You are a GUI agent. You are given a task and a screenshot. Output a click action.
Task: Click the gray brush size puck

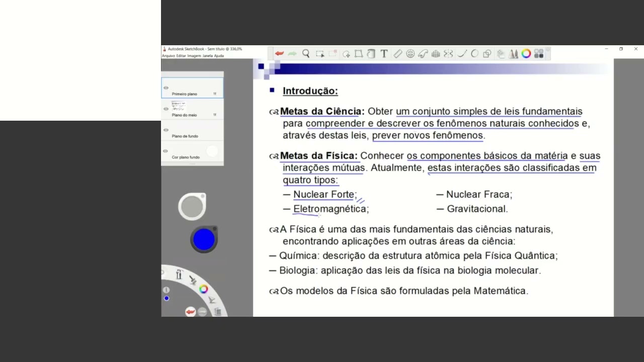(x=192, y=207)
